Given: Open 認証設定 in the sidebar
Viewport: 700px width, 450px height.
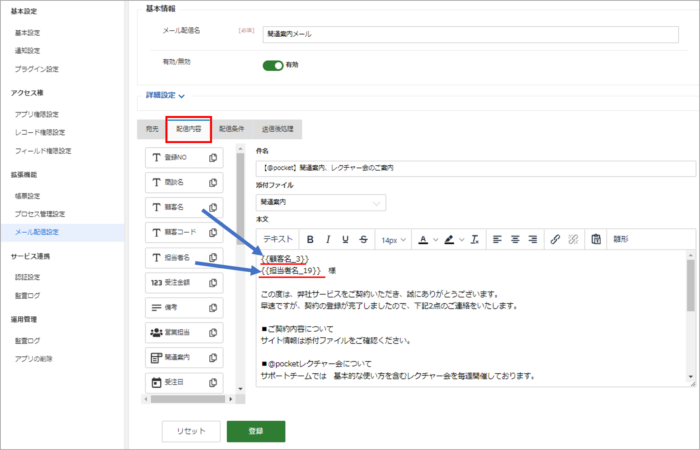Looking at the screenshot, I should pos(27,277).
